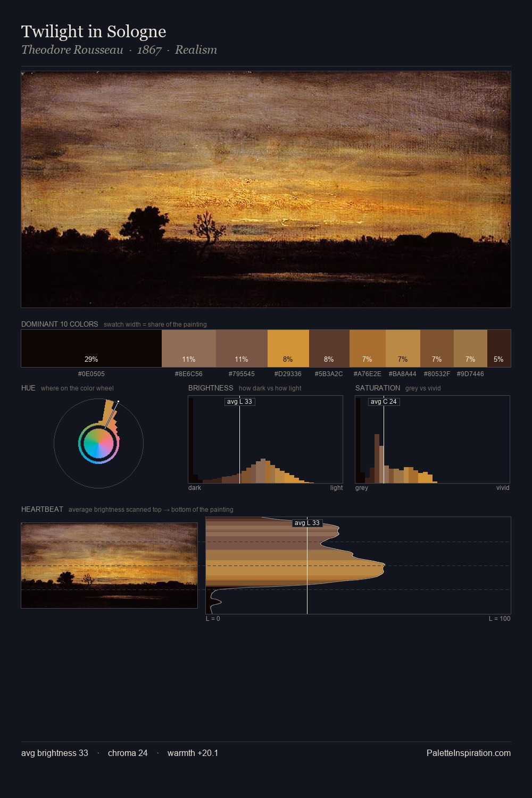532x798 pixels.
Task: Click the footer "avg brightness 33" stat
Action: click(55, 753)
